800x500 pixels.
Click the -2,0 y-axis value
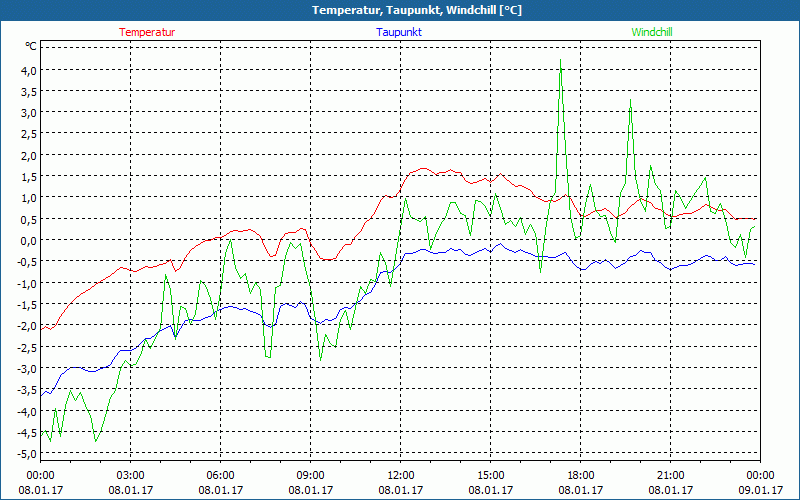pyautogui.click(x=28, y=326)
